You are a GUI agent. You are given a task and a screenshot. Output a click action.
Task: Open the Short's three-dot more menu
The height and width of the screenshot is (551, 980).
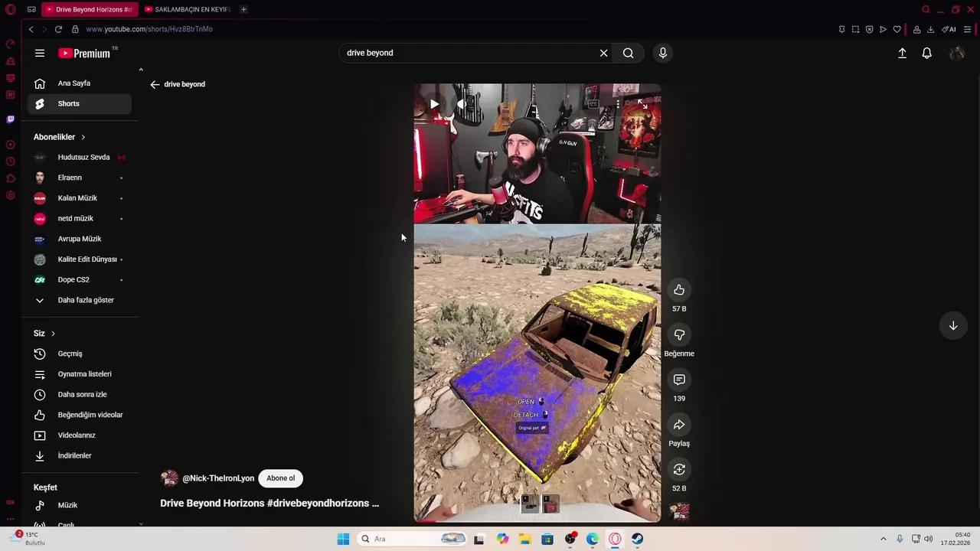617,104
